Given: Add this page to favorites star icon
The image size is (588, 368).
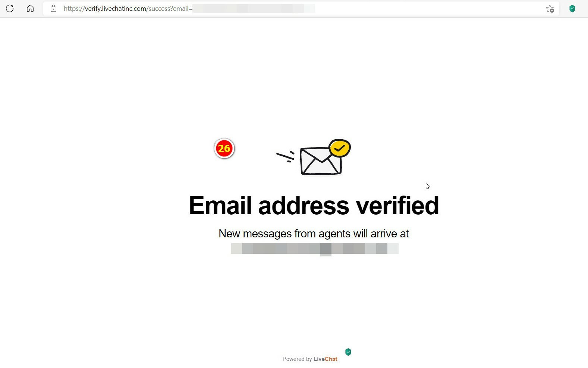Looking at the screenshot, I should pos(550,9).
